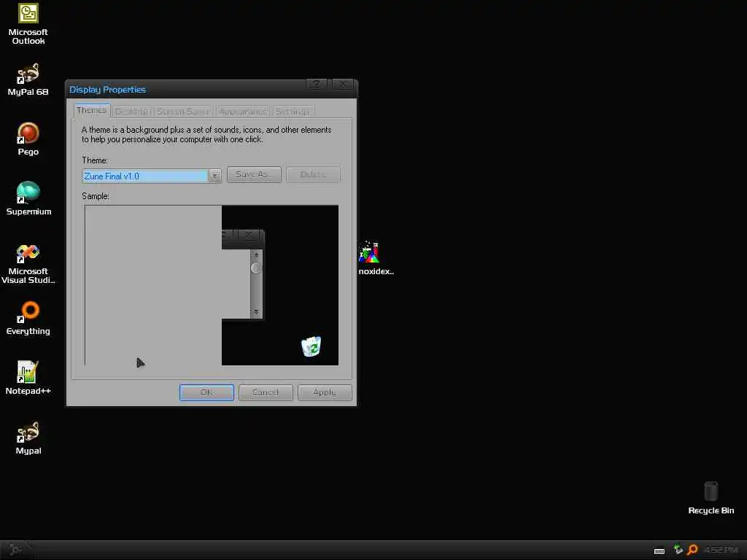Switch to the Desktop tab

pyautogui.click(x=131, y=112)
